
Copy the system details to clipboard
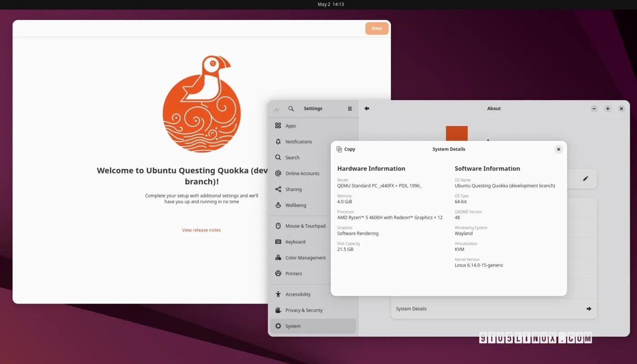coord(346,149)
